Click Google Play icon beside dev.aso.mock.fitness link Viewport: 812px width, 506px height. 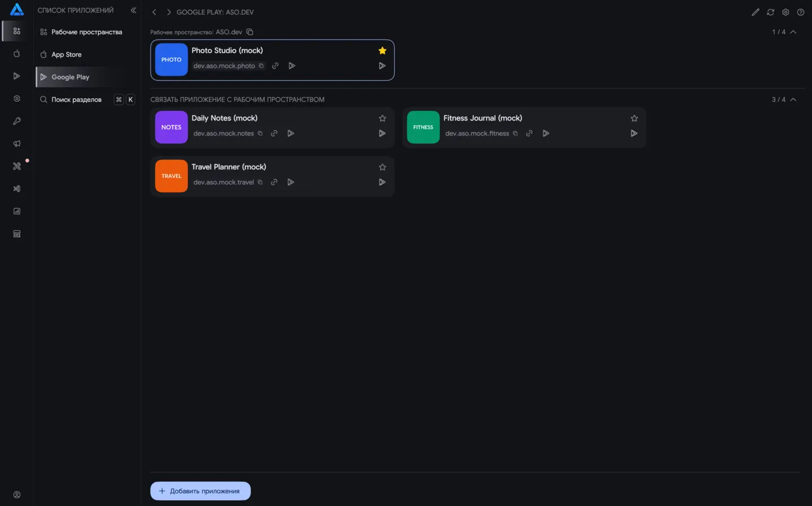tap(545, 134)
